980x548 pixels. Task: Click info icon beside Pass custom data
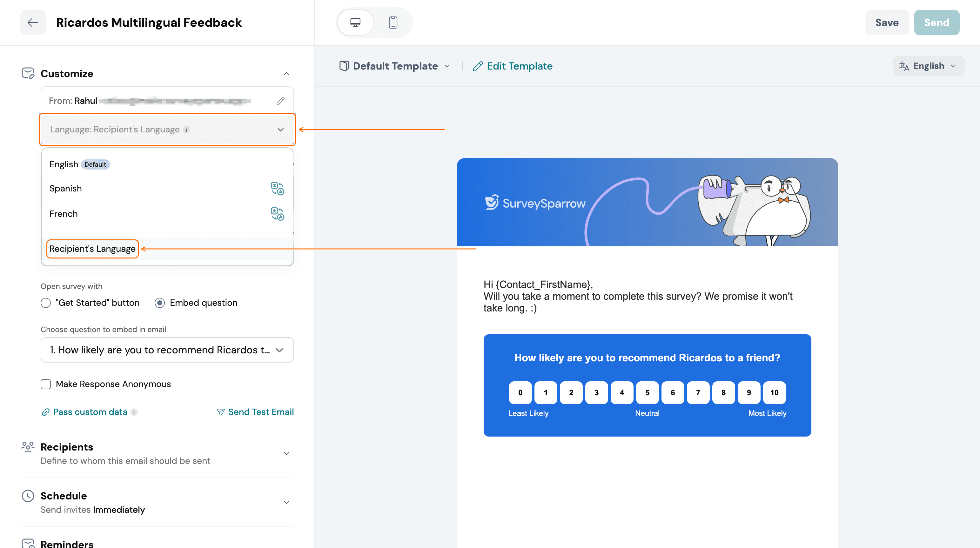134,412
